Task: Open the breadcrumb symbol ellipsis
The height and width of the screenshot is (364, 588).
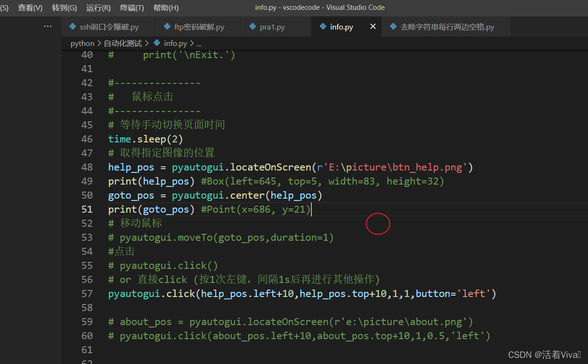Action: pyautogui.click(x=199, y=44)
